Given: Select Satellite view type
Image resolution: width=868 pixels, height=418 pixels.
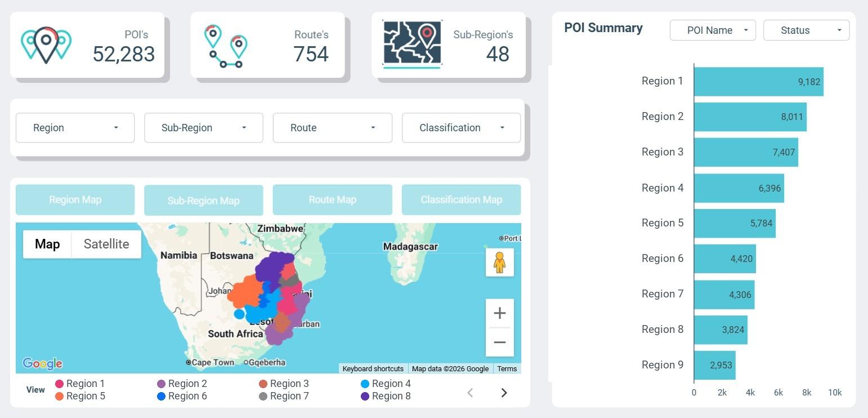Looking at the screenshot, I should tap(106, 244).
